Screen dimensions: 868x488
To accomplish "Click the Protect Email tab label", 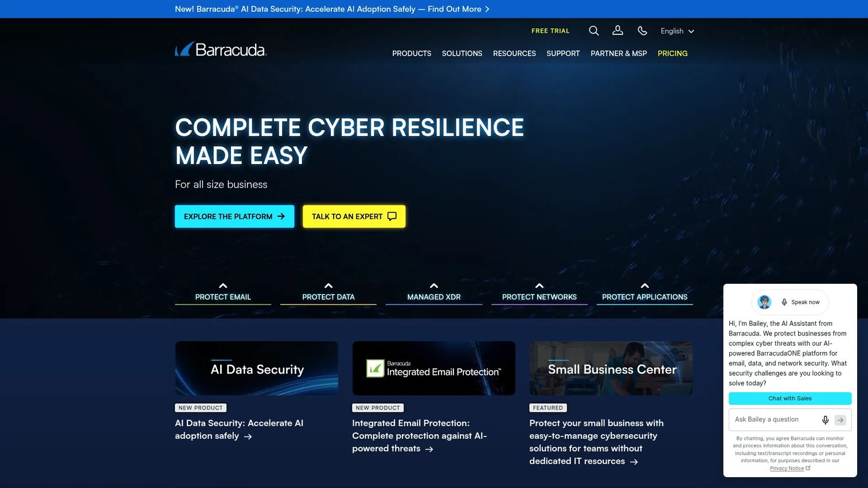I will coord(223,297).
